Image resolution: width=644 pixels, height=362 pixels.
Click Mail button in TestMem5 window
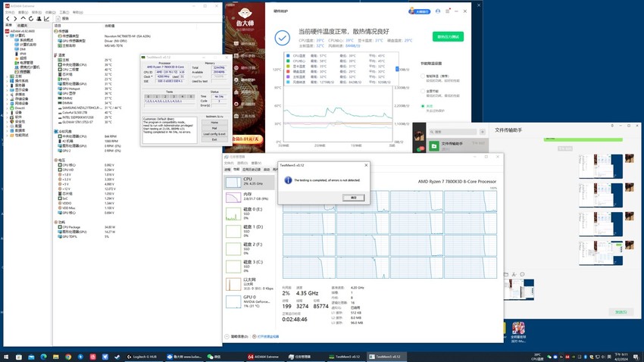pos(214,128)
